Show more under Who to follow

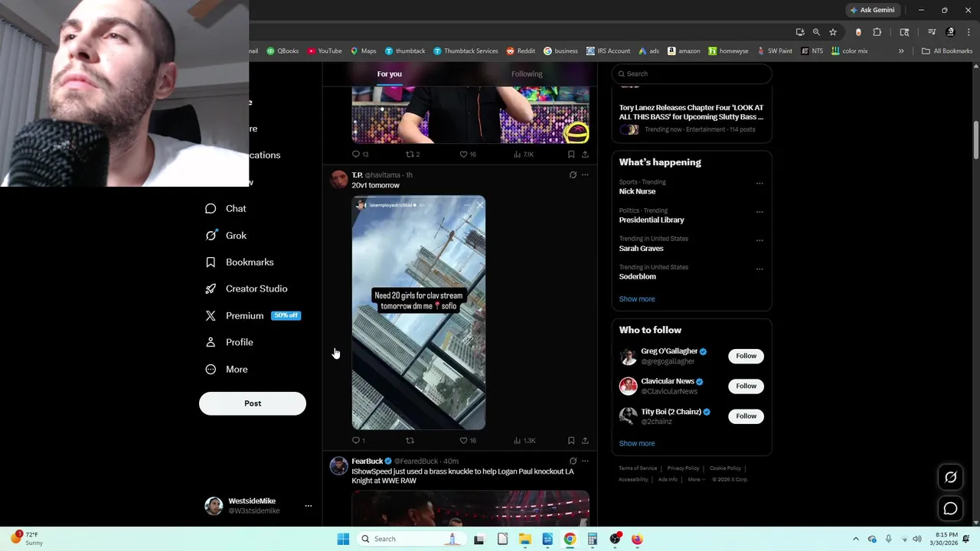coord(637,443)
